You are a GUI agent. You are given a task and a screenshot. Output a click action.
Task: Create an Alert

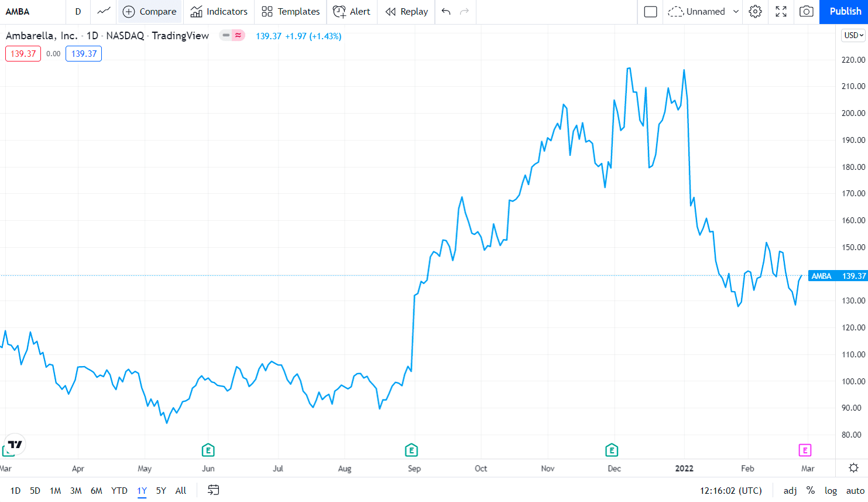pos(351,11)
